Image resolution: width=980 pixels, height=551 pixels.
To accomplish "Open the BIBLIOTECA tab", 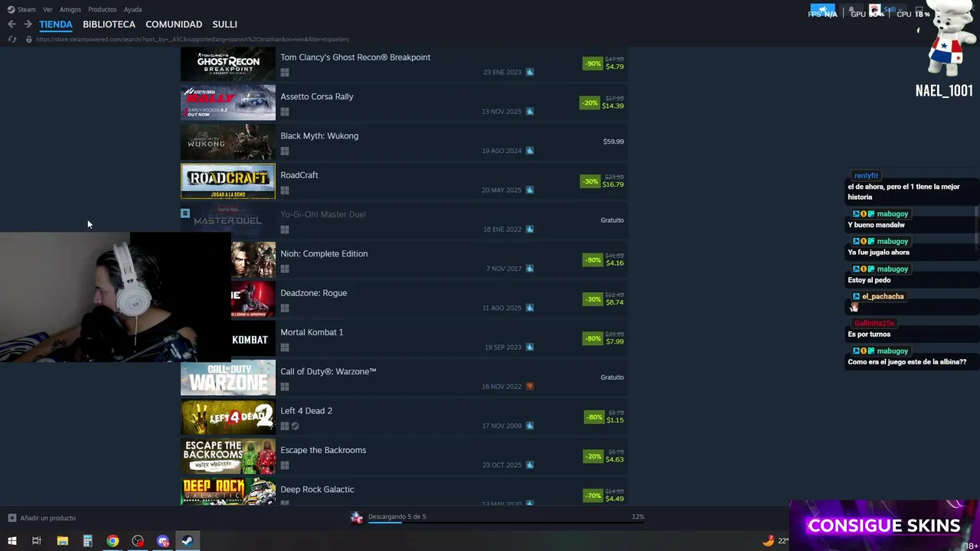I will pos(109,24).
